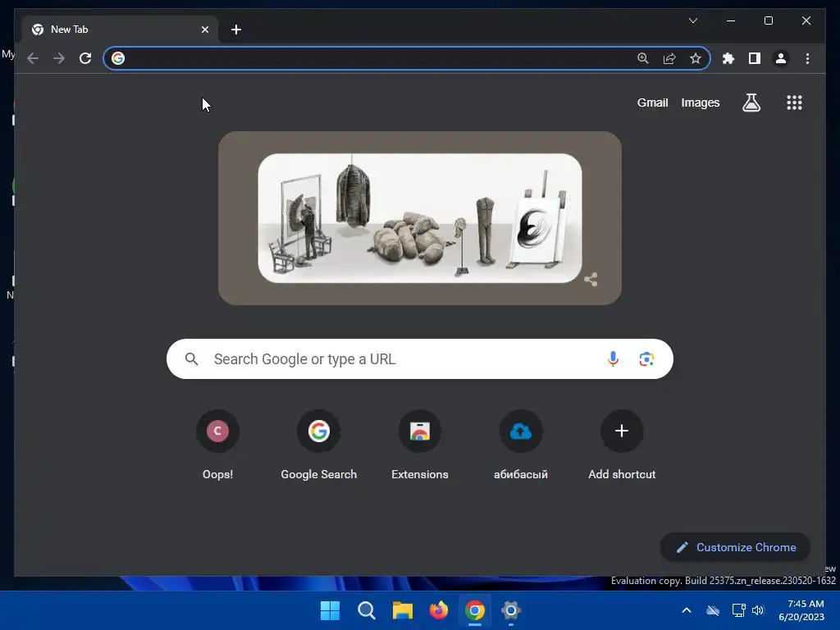
Task: Open the profile avatar menu
Action: point(781,58)
